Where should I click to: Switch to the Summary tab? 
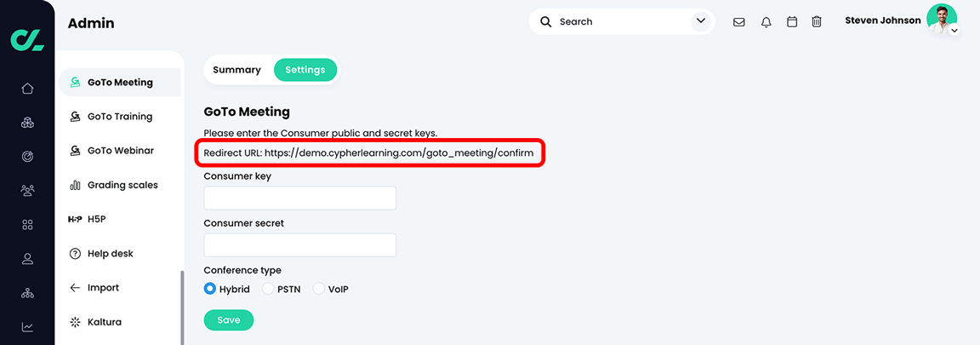click(236, 70)
